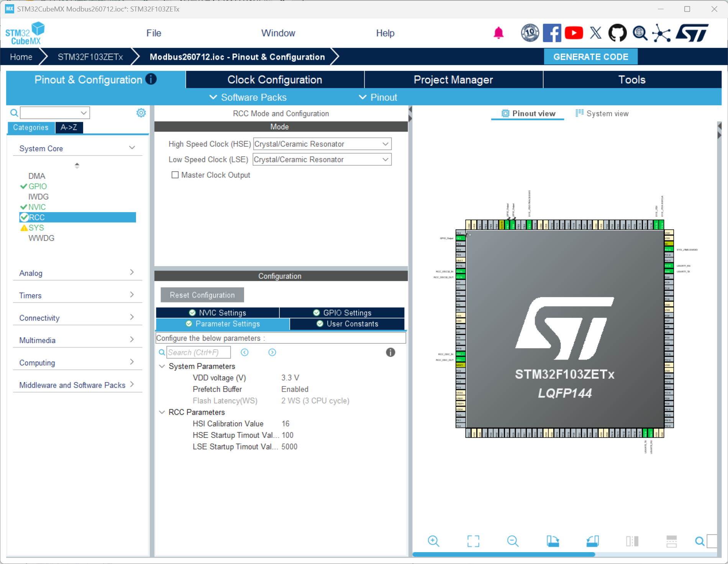Expand the Analog category
Image resolution: width=728 pixels, height=564 pixels.
pos(132,272)
